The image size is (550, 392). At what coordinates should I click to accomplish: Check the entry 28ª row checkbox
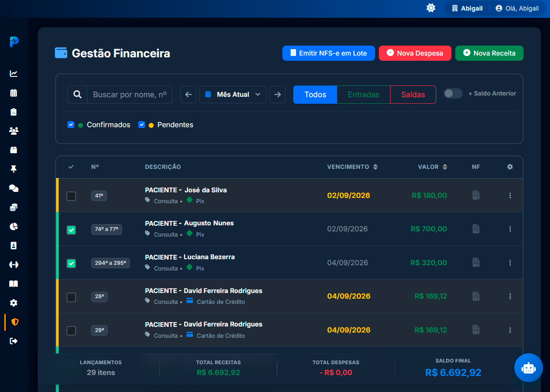pos(71,297)
